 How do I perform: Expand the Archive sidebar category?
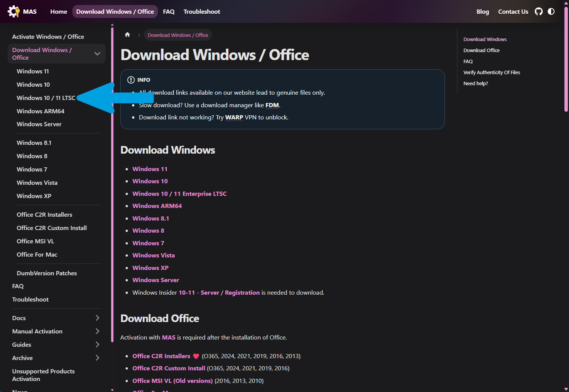coord(97,358)
